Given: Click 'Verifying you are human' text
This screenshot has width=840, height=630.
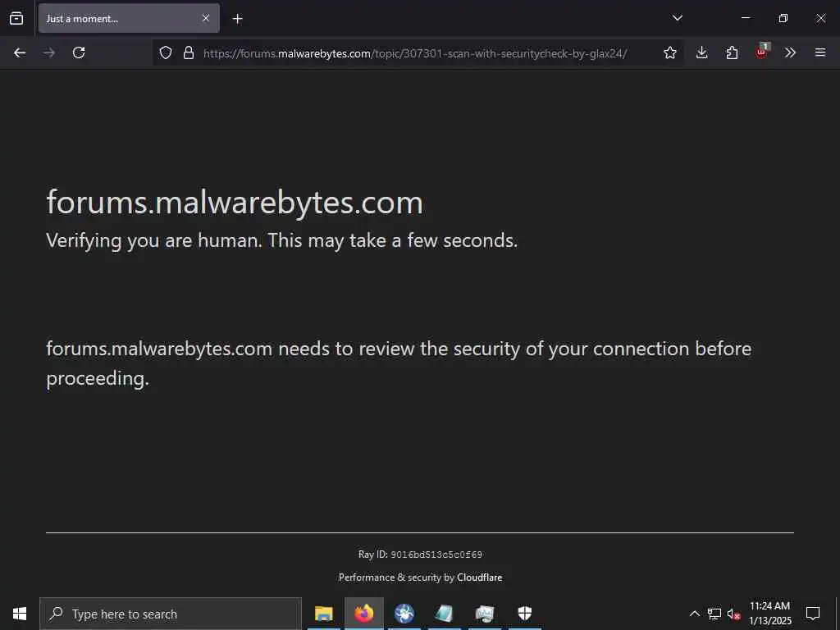Looking at the screenshot, I should (x=282, y=240).
